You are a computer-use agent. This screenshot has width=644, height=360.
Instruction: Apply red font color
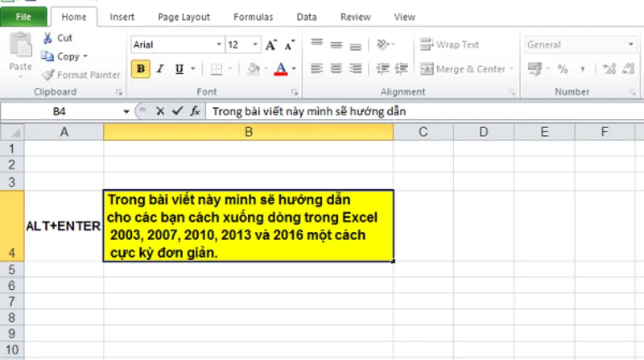(x=281, y=68)
